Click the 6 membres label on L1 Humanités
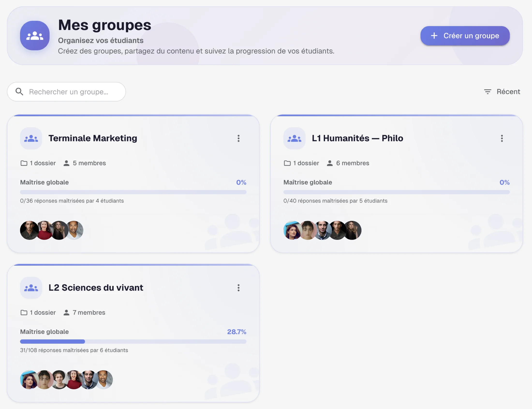The width and height of the screenshot is (532, 409). point(352,163)
